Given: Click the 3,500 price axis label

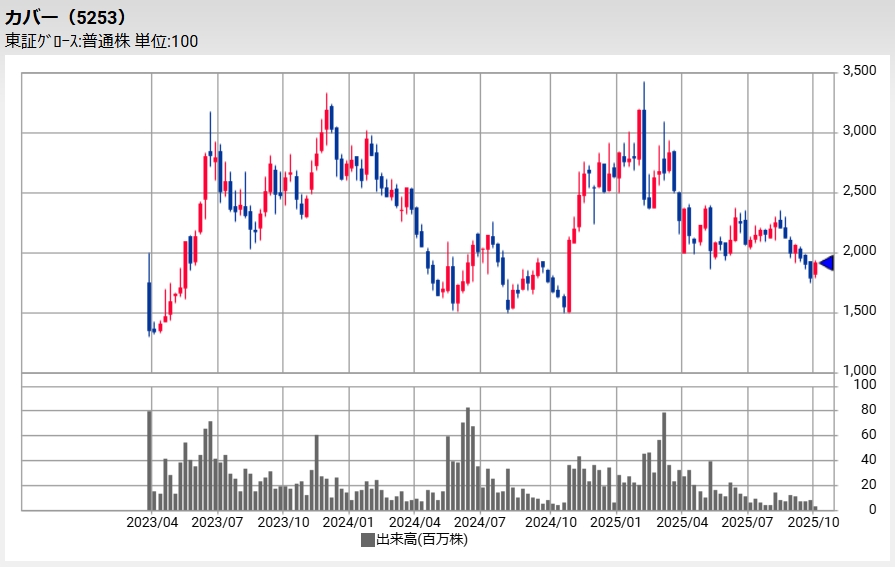Looking at the screenshot, I should tap(859, 72).
